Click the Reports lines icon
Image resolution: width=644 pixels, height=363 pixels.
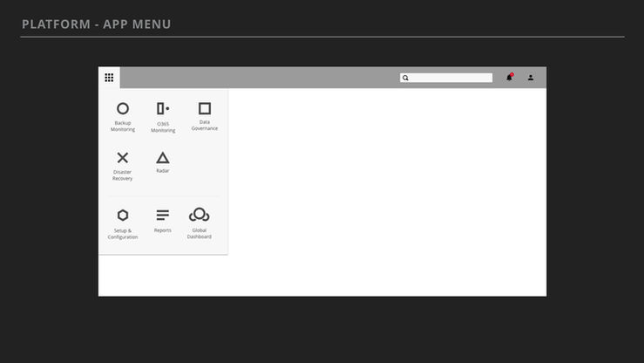(x=163, y=215)
